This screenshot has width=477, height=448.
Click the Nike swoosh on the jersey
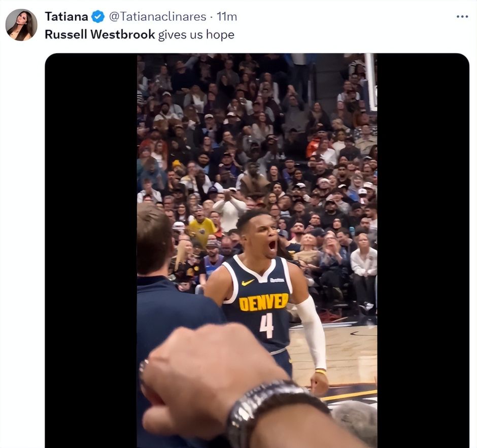tap(248, 283)
